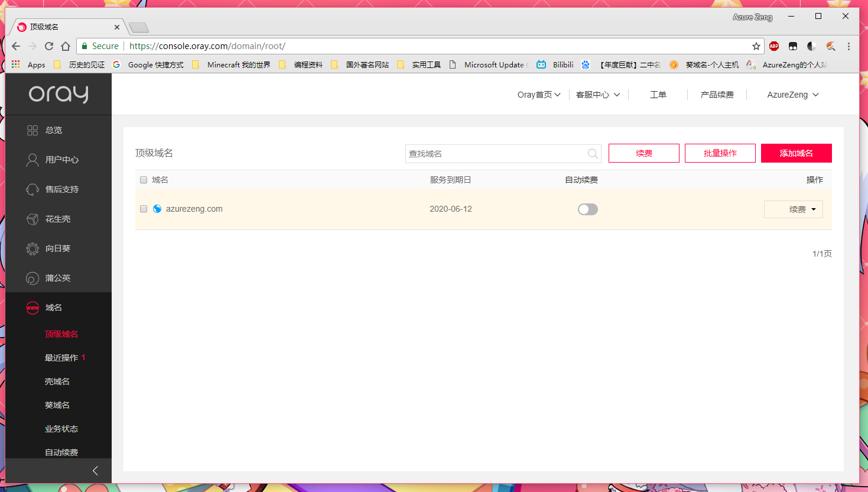Open 产品续费 in the top navigation
This screenshot has height=492, width=868.
[717, 95]
